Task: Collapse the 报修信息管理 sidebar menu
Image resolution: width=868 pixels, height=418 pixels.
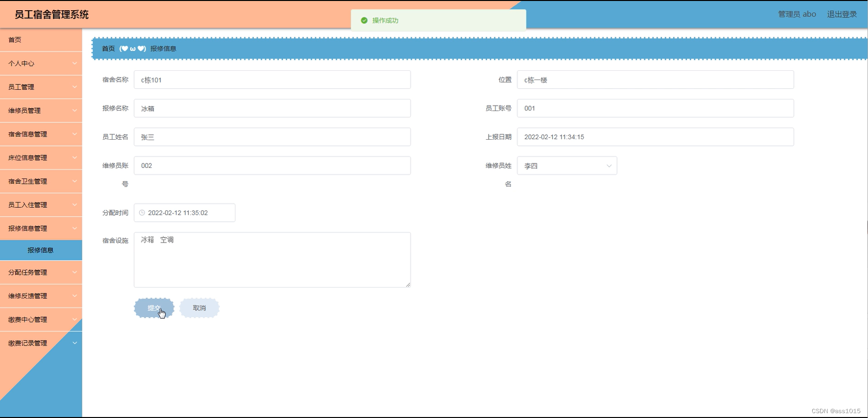Action: tap(41, 228)
